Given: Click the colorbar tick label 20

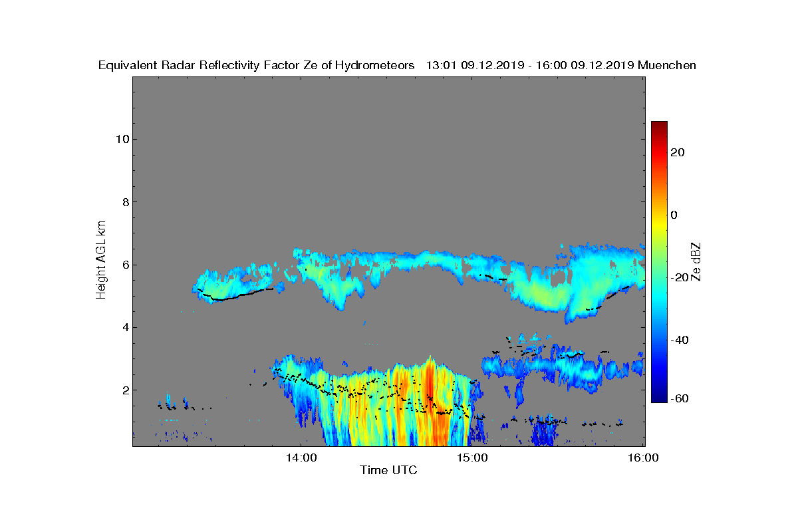Looking at the screenshot, I should [678, 152].
